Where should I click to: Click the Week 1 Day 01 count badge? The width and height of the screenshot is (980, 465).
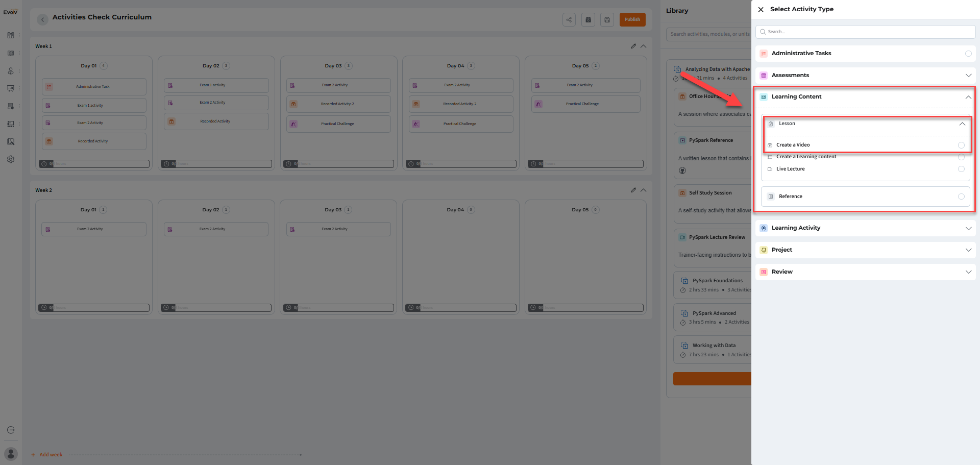[104, 66]
